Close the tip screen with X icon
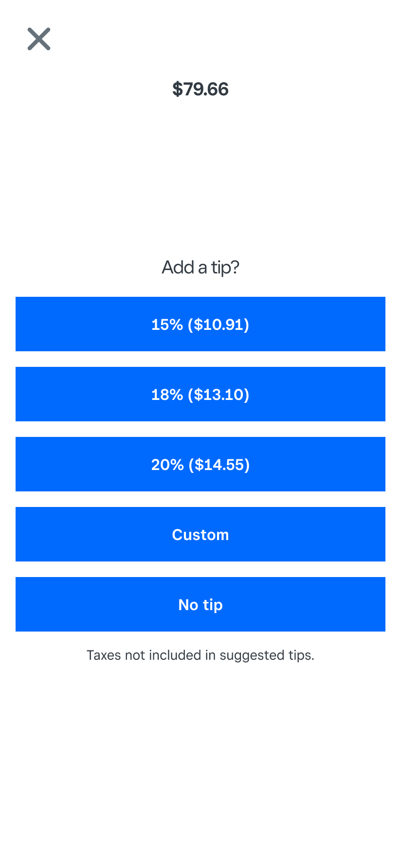The image size is (401, 868). click(39, 39)
